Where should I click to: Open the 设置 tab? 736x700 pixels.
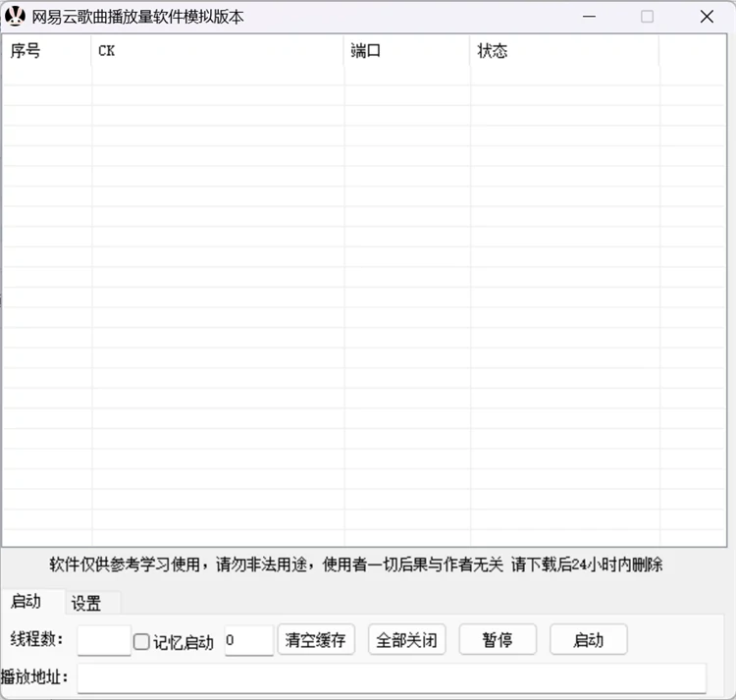92,603
